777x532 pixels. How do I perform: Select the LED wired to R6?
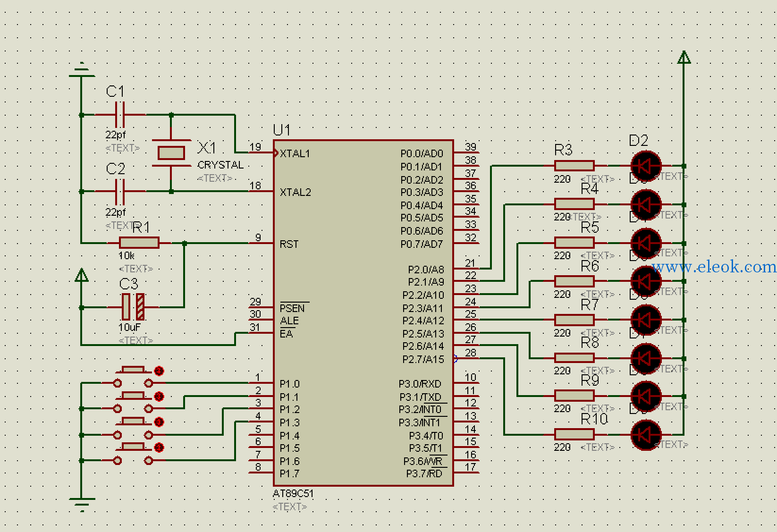point(646,281)
